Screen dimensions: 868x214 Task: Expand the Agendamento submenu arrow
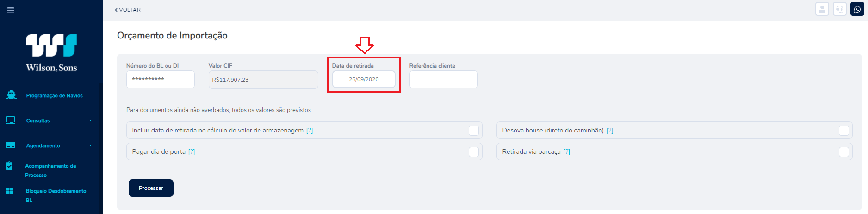[90, 145]
